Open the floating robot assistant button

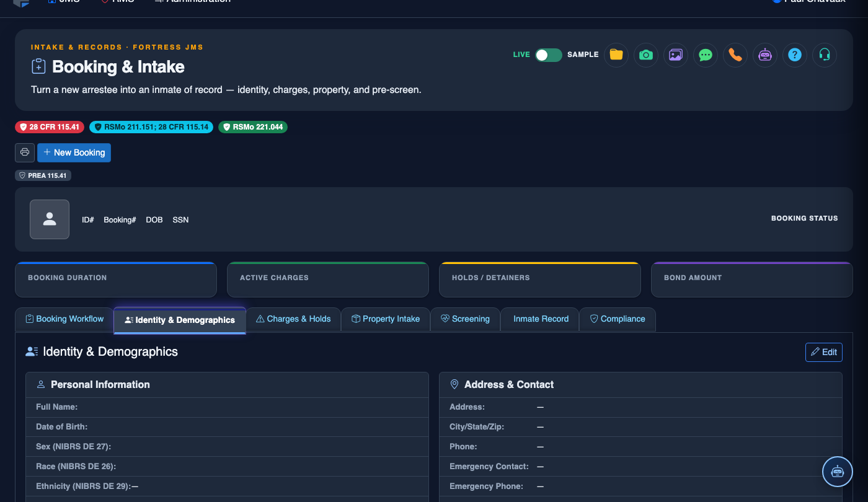pyautogui.click(x=838, y=472)
